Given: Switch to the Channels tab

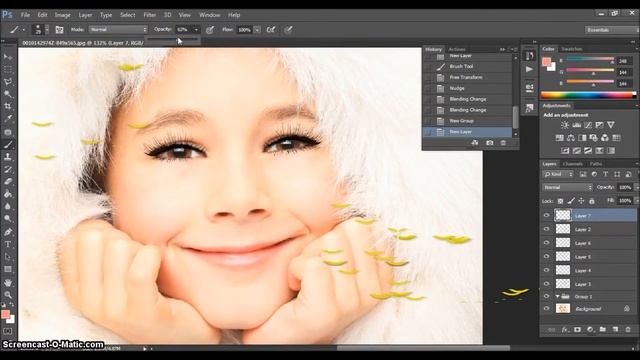Looking at the screenshot, I should (x=573, y=164).
